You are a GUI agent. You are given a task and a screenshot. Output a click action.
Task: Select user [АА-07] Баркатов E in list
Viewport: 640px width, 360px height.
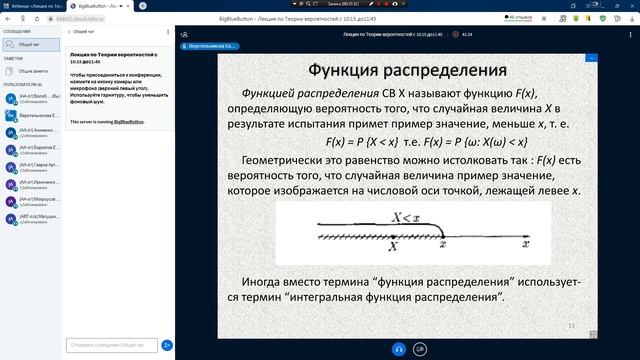pos(32,150)
